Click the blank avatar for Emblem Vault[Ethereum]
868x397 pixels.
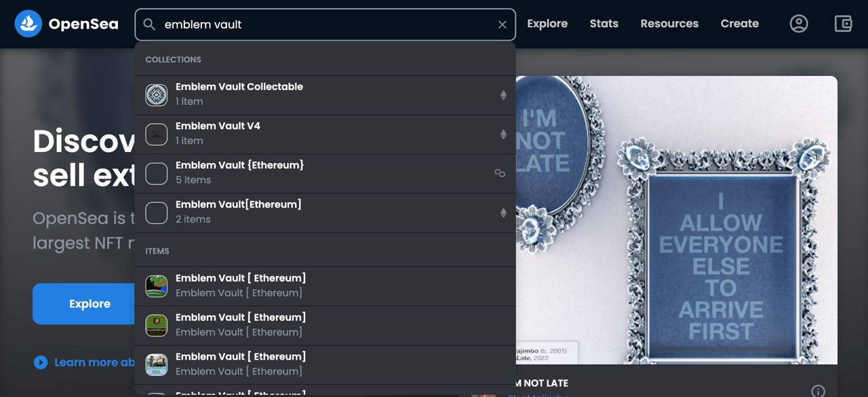point(157,213)
